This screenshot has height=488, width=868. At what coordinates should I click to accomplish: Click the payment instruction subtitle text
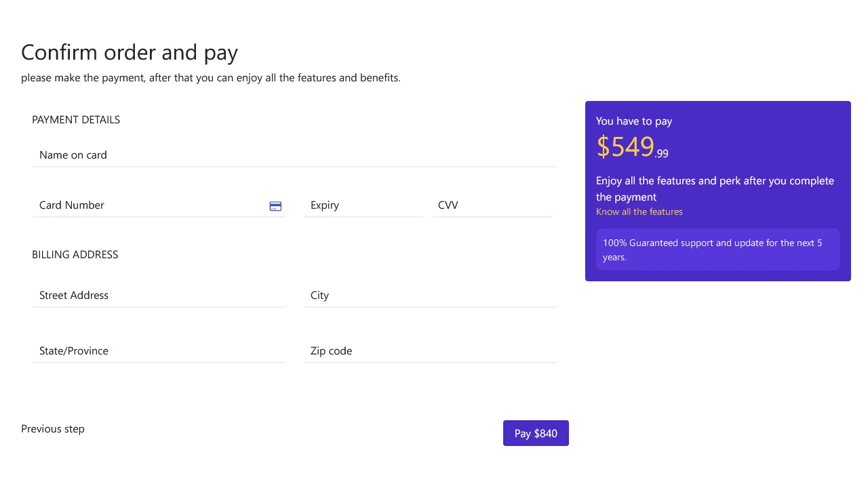pyautogui.click(x=211, y=77)
